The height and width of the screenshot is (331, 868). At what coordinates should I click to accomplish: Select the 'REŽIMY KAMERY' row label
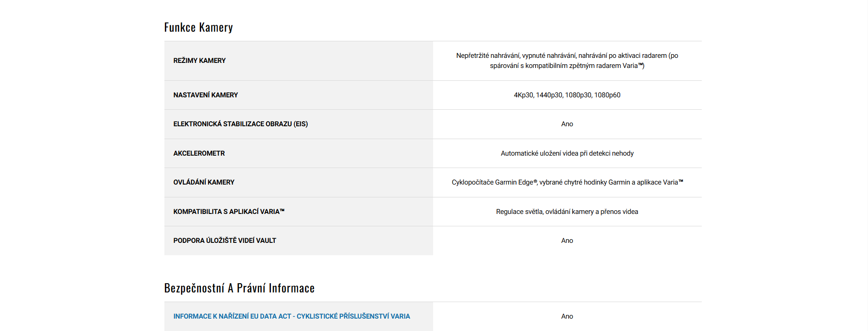coord(199,61)
